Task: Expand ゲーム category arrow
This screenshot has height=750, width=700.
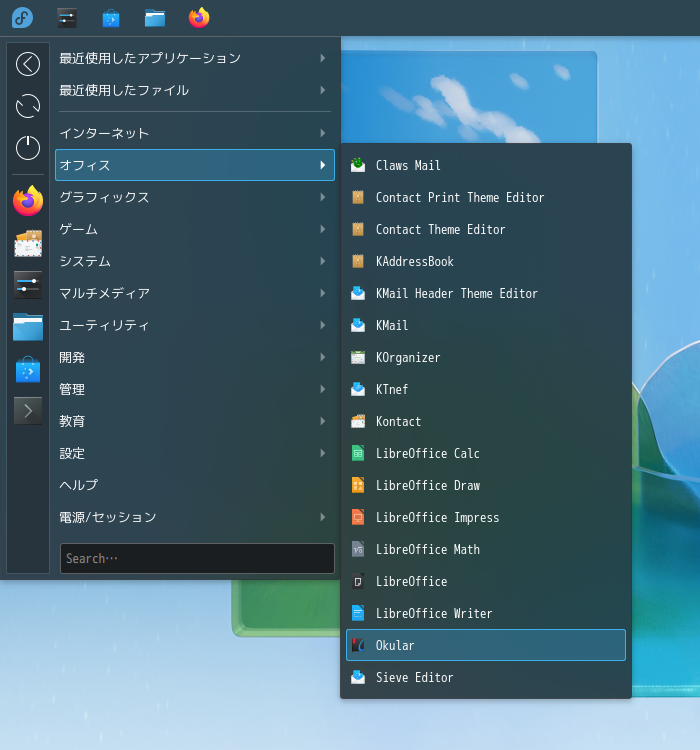Action: pyautogui.click(x=323, y=229)
